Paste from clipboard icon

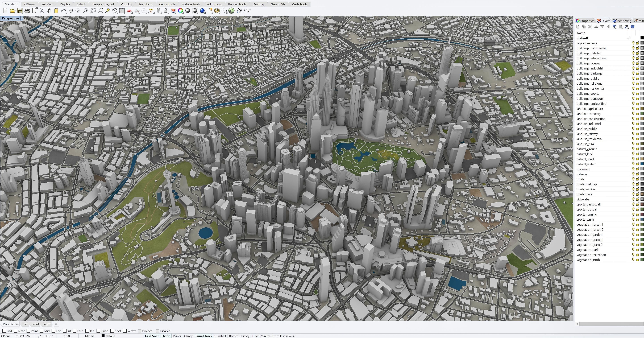(56, 10)
